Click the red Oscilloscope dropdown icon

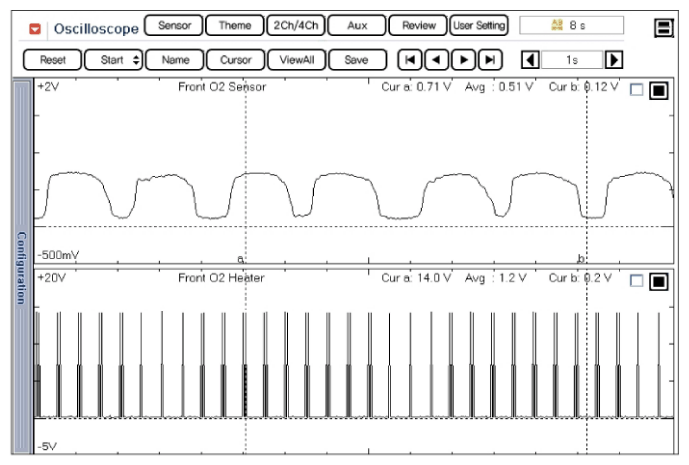pos(34,27)
